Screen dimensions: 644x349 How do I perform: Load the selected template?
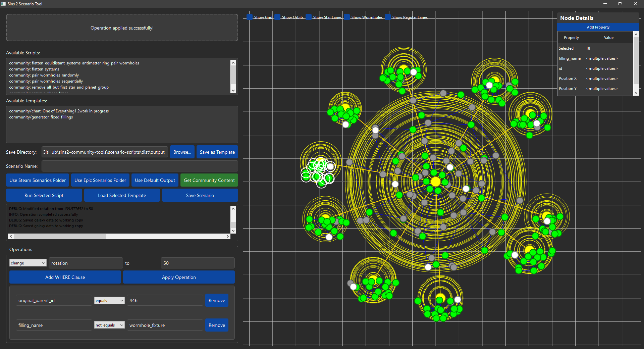tap(122, 195)
